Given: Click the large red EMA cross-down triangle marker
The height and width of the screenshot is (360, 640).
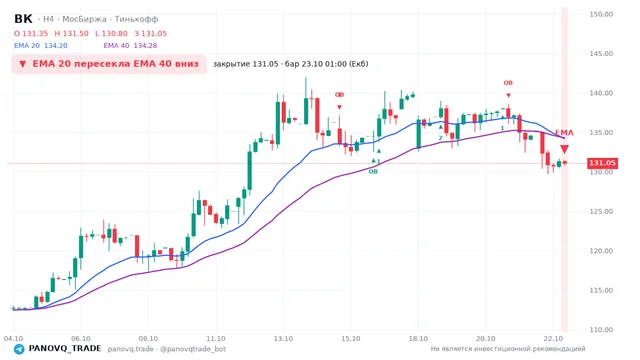Looking at the screenshot, I should point(564,149).
